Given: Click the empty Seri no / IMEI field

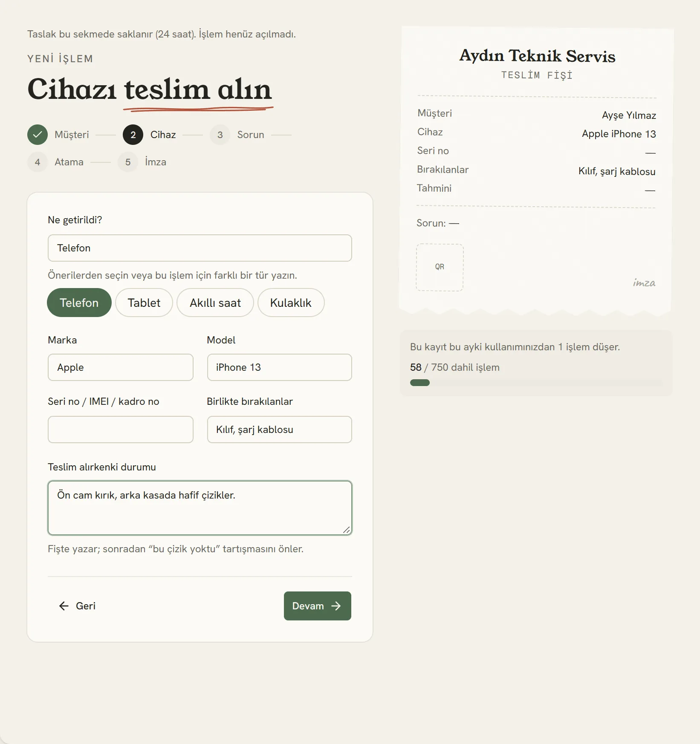Looking at the screenshot, I should point(121,430).
